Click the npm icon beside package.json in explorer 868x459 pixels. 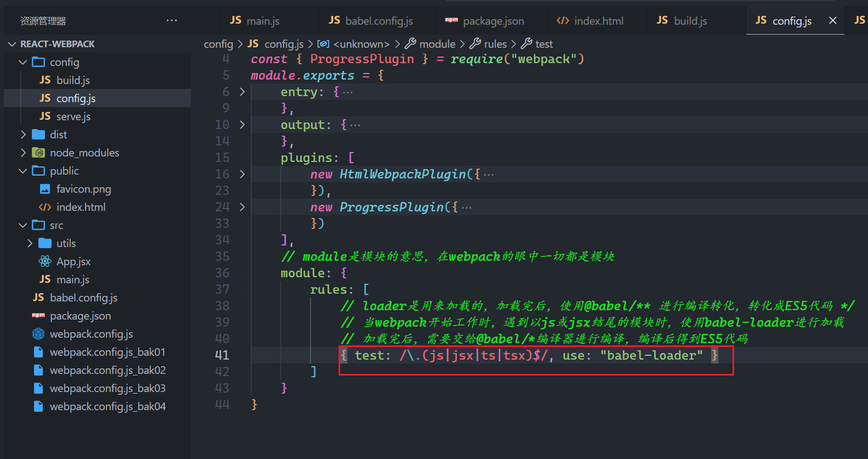(38, 316)
